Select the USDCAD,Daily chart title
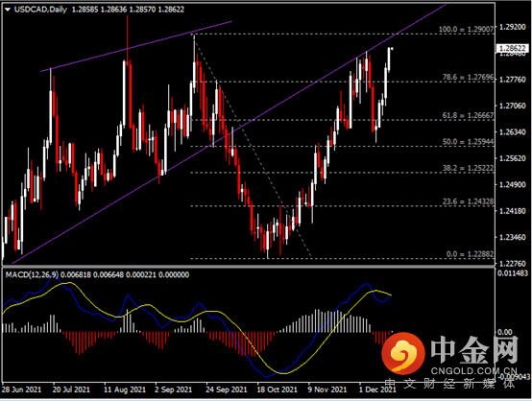Image resolution: width=532 pixels, height=401 pixels. [40, 10]
